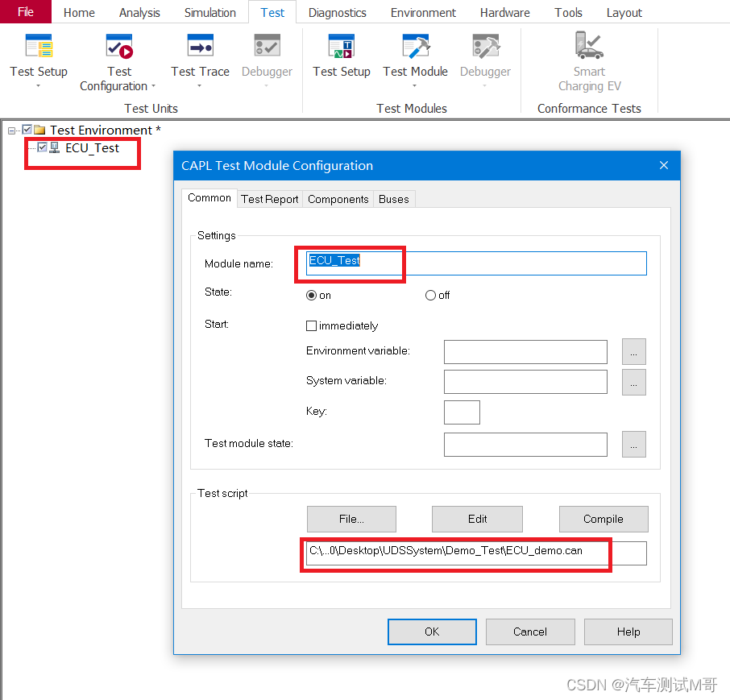Open the System variable browser
Screen dimensions: 730x700
pos(634,382)
